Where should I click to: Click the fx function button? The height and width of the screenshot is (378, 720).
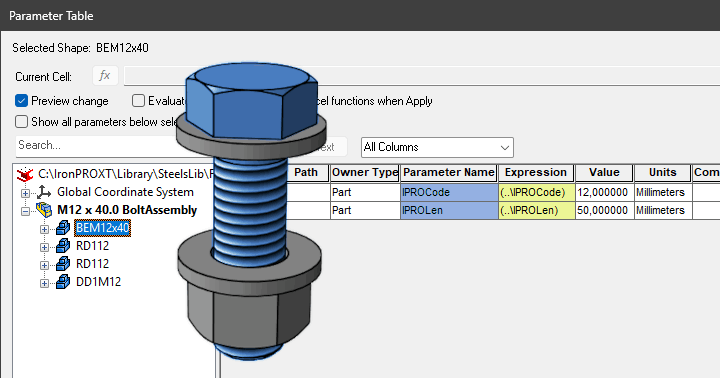point(105,76)
